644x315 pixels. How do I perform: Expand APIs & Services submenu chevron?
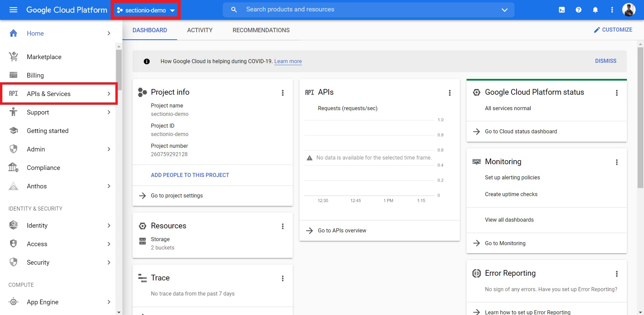[x=109, y=94]
